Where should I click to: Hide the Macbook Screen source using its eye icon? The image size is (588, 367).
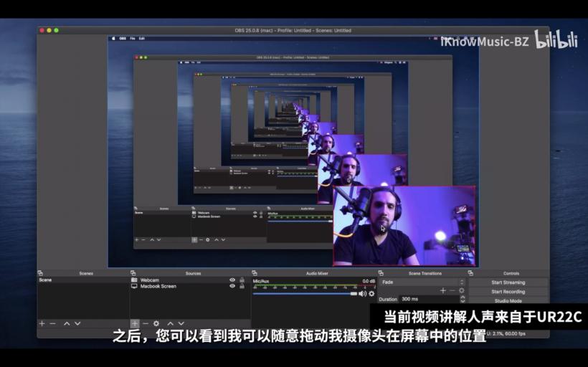(232, 286)
